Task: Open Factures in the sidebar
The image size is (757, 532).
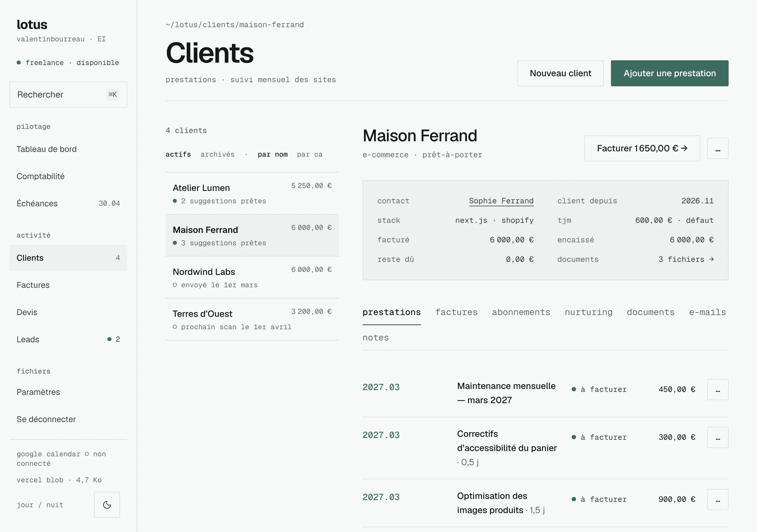Action: click(68, 285)
